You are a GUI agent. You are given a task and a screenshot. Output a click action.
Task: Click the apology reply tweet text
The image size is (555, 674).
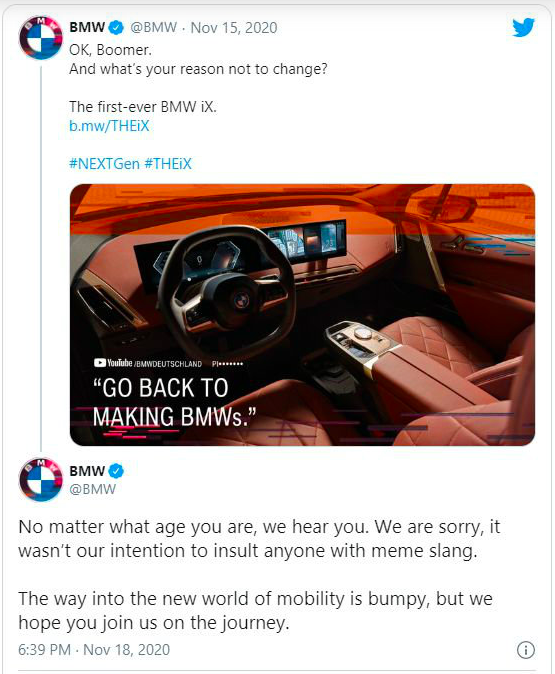point(259,575)
